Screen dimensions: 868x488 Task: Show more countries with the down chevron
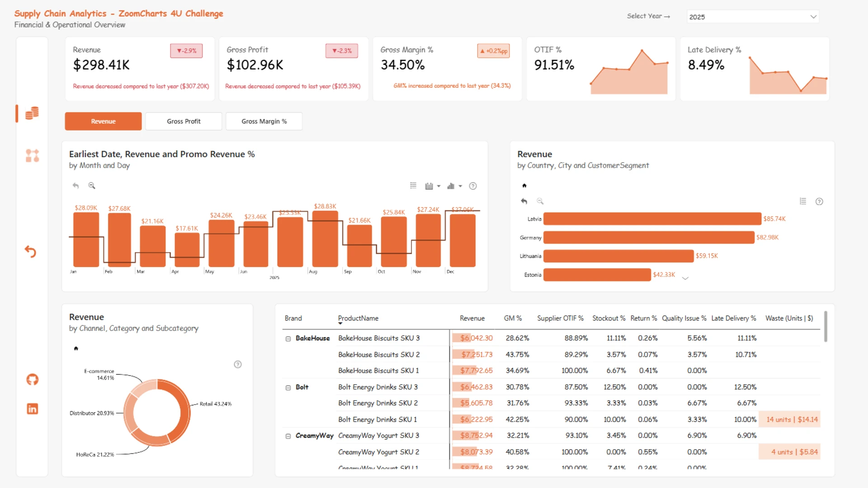click(x=685, y=278)
